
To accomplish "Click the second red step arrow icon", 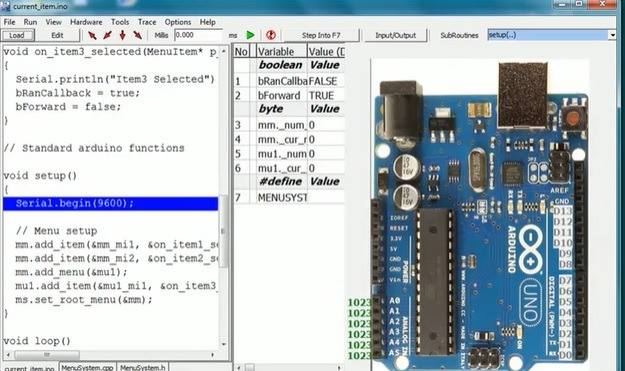I will point(107,35).
